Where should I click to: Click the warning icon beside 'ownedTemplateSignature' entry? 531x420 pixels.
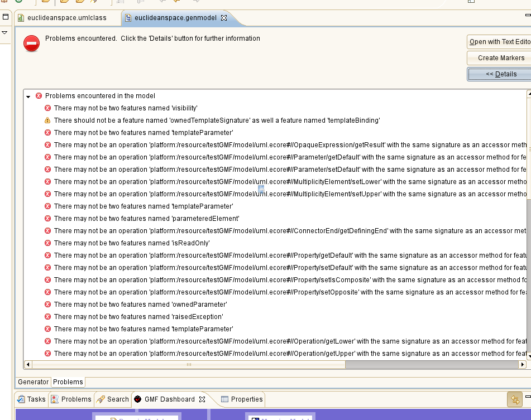click(47, 120)
